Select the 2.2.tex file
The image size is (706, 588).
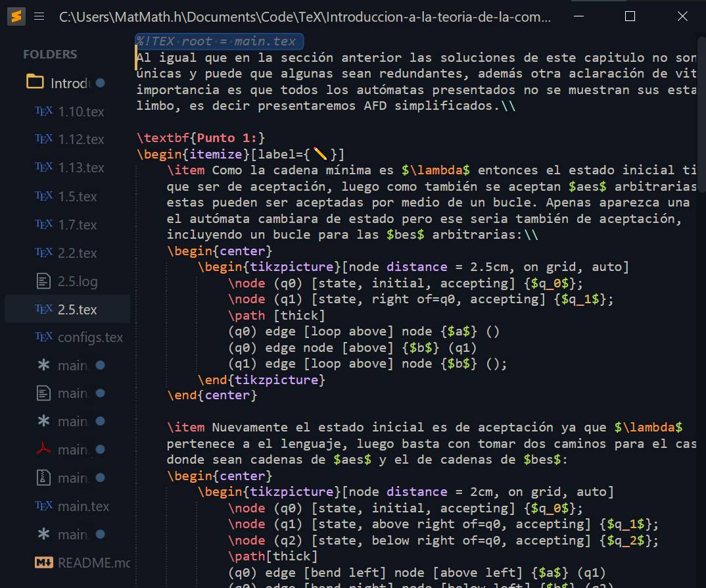[x=77, y=253]
